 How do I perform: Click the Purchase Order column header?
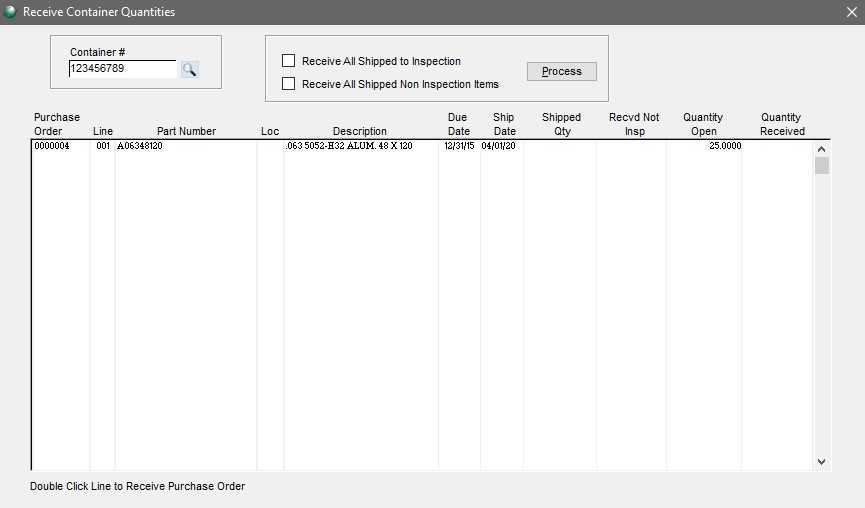click(x=57, y=124)
